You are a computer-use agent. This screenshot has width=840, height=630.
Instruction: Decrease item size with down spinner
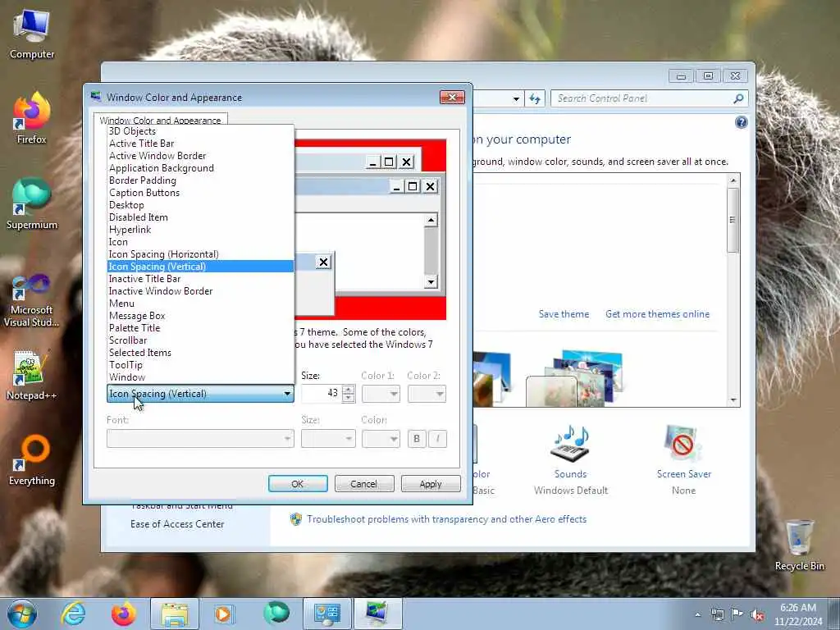pos(348,398)
